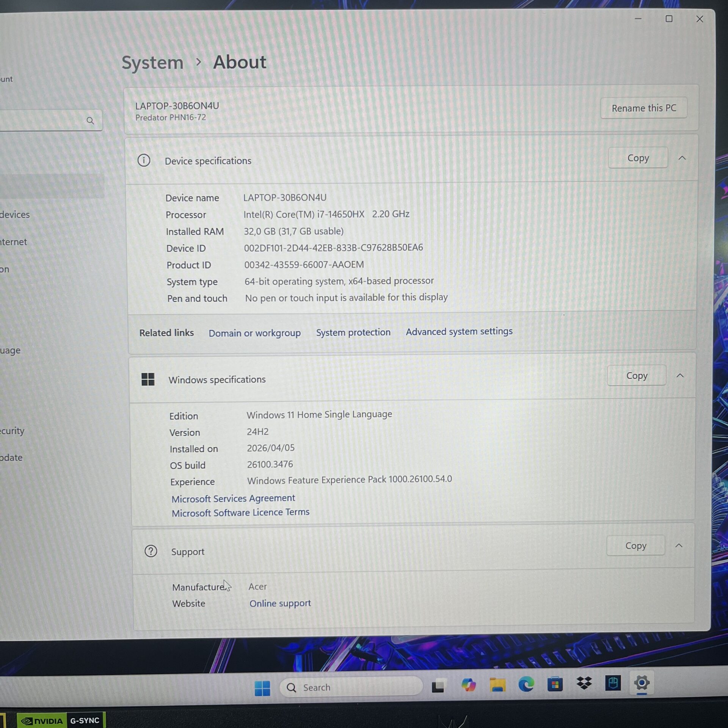
Task: Copy the Device specifications
Action: 638,158
